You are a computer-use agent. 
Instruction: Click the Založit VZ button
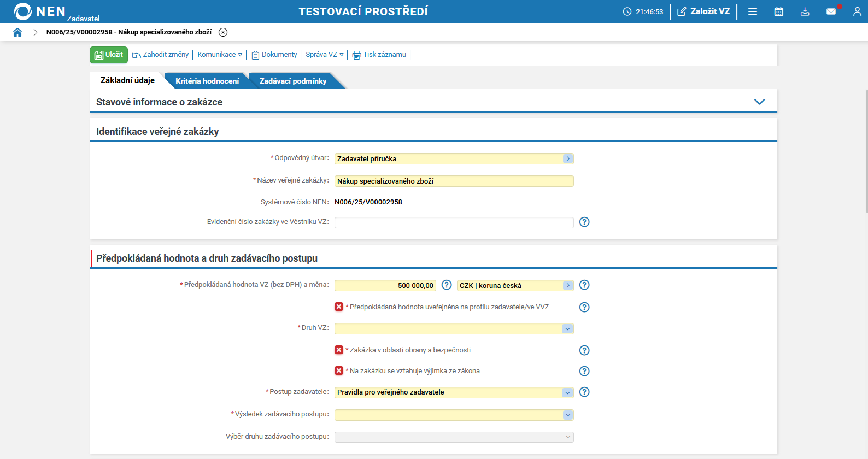[x=703, y=11]
